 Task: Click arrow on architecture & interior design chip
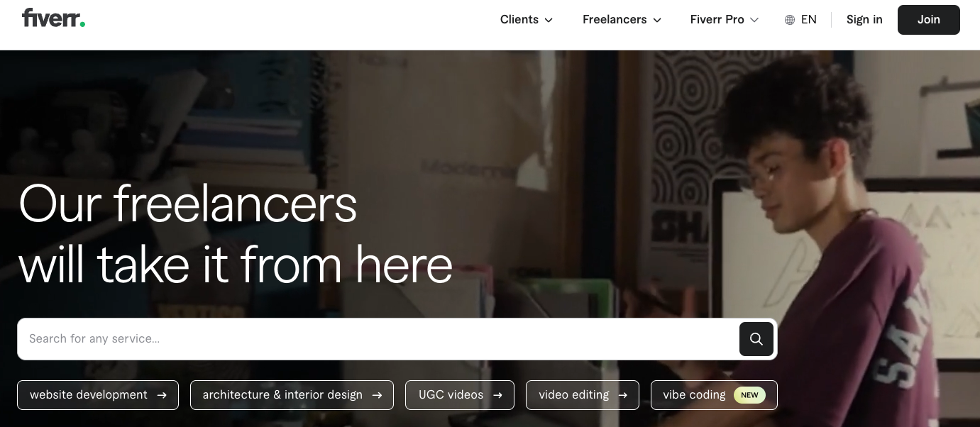pos(377,395)
